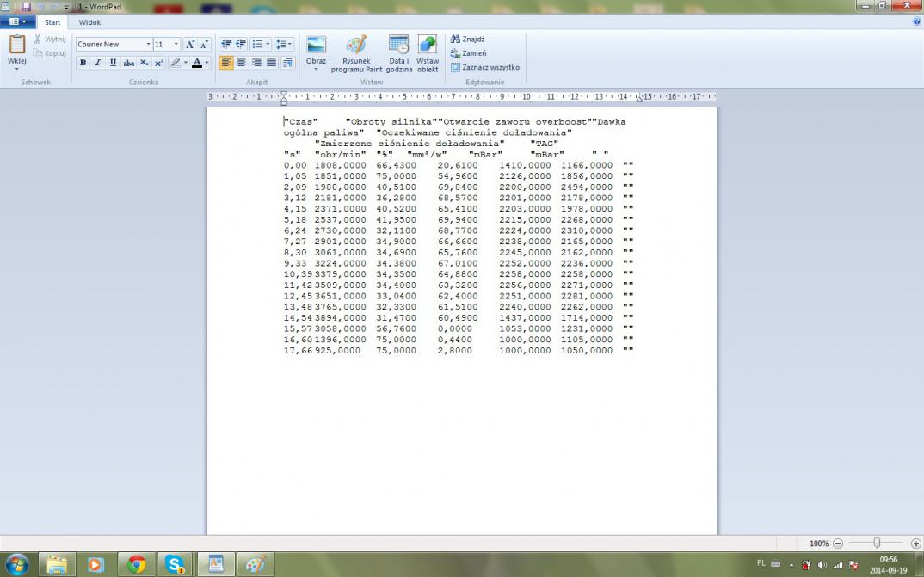Open the font size dropdown

pyautogui.click(x=176, y=44)
